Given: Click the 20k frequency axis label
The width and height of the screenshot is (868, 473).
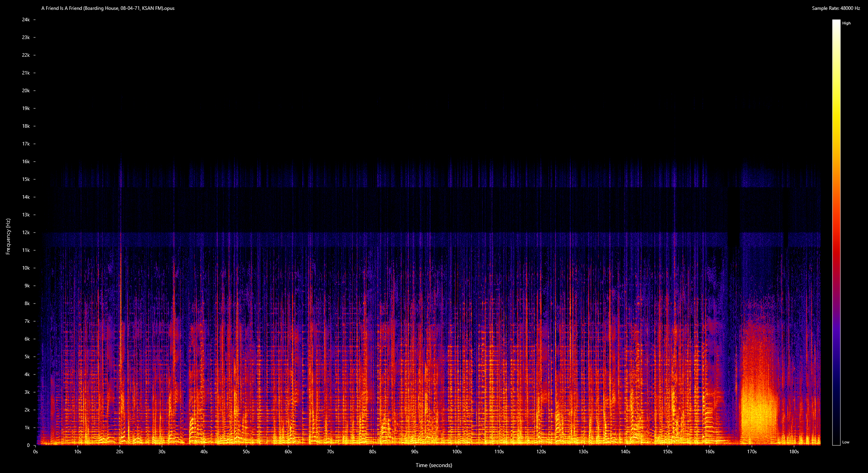Looking at the screenshot, I should [x=26, y=91].
